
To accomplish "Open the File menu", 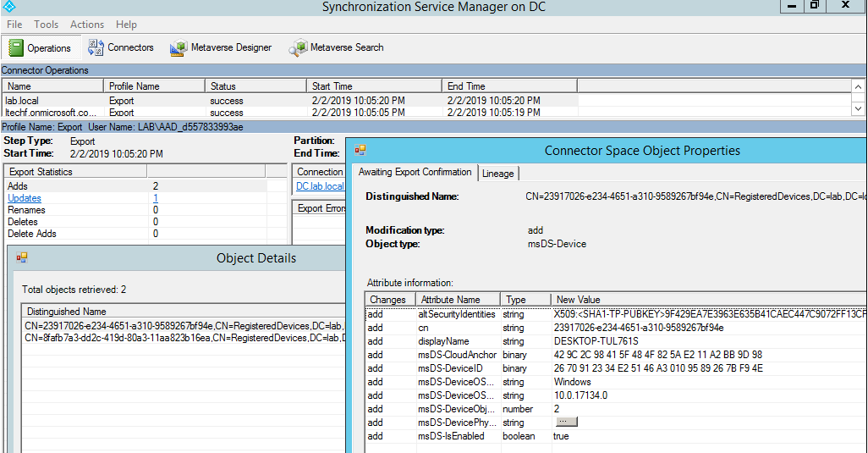I will point(14,25).
